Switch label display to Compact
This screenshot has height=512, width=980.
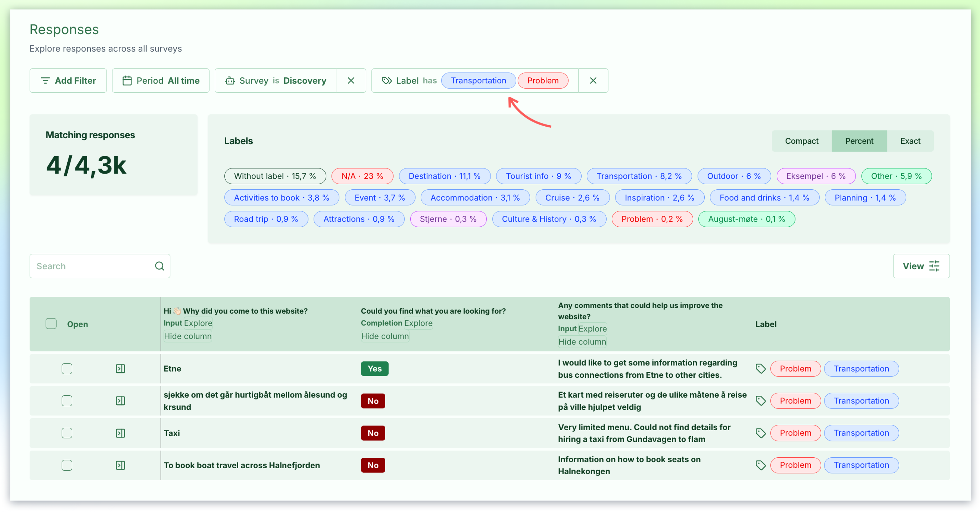click(x=802, y=141)
